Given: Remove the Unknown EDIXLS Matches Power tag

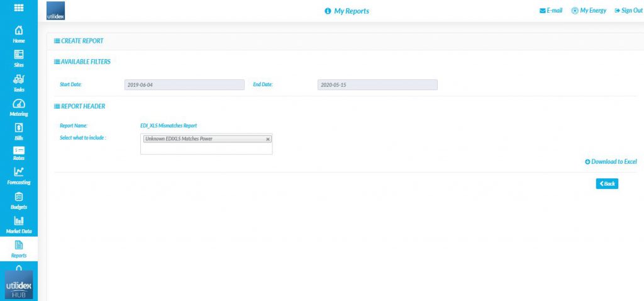Looking at the screenshot, I should pyautogui.click(x=268, y=139).
